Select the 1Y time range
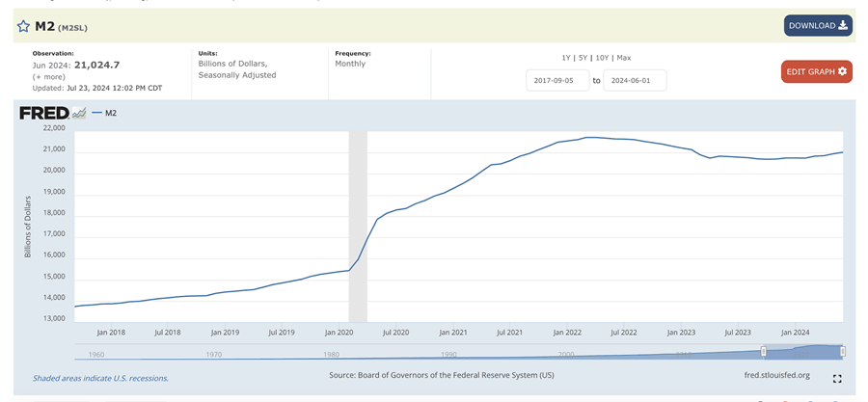 (x=566, y=58)
